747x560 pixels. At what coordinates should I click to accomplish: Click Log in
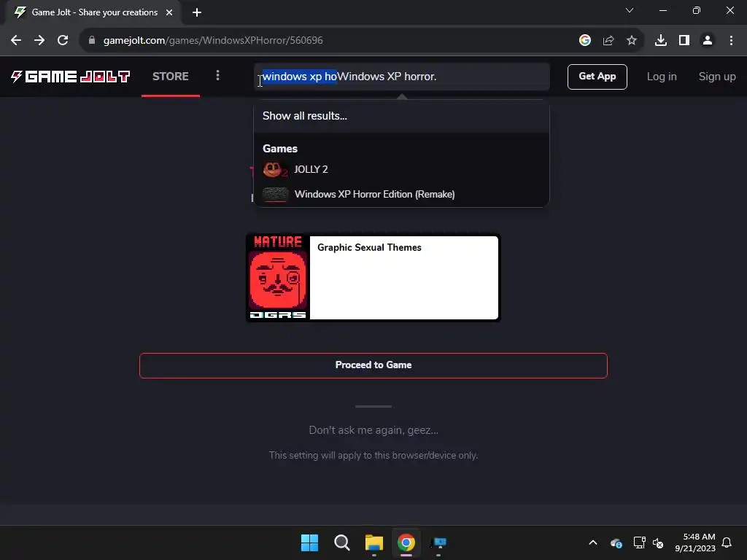[661, 77]
